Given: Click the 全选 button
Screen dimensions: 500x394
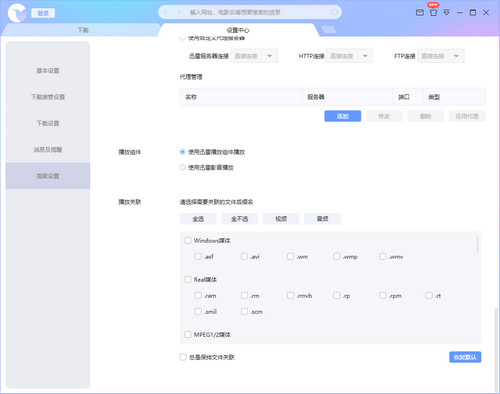Looking at the screenshot, I should [198, 219].
